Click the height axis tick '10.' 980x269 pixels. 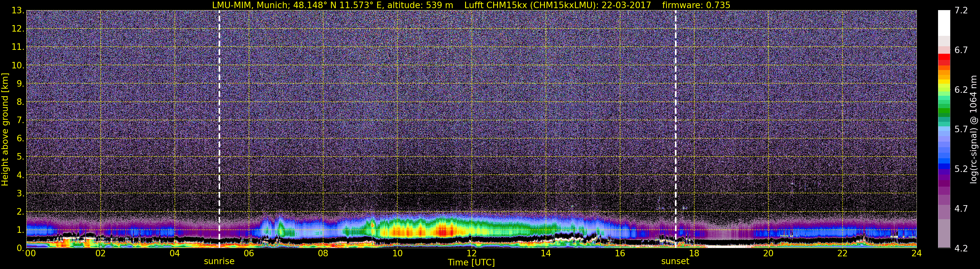pos(18,65)
